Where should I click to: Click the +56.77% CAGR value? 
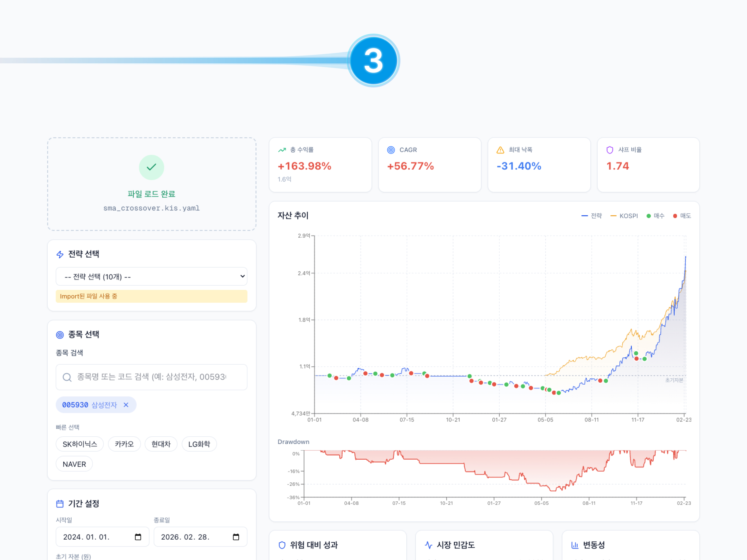pos(410,166)
